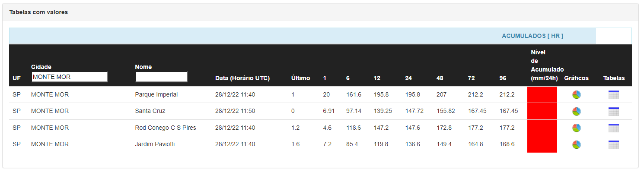Select the Santa Cruz name cell
644x172 pixels.
[150, 111]
